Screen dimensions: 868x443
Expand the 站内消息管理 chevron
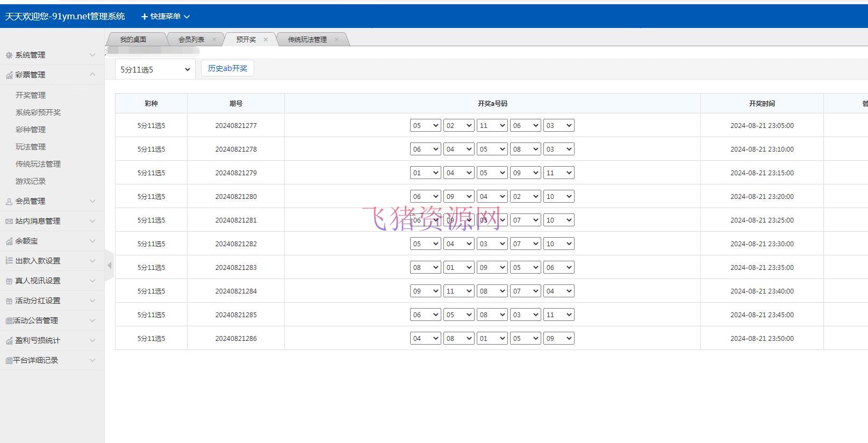92,221
